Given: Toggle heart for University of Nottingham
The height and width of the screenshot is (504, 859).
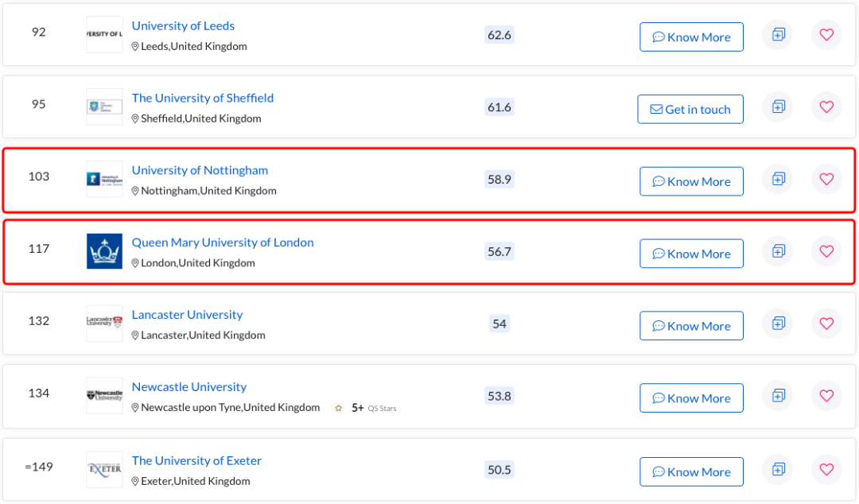Looking at the screenshot, I should (x=826, y=179).
